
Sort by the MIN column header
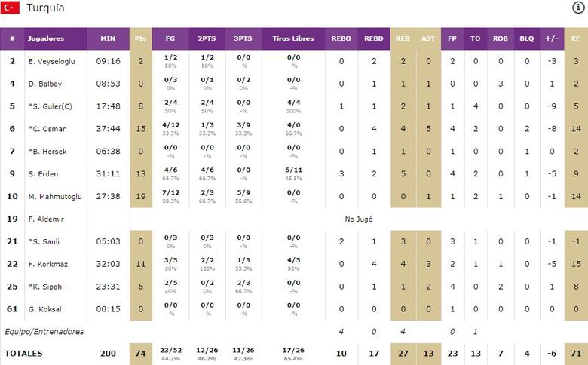click(x=107, y=38)
